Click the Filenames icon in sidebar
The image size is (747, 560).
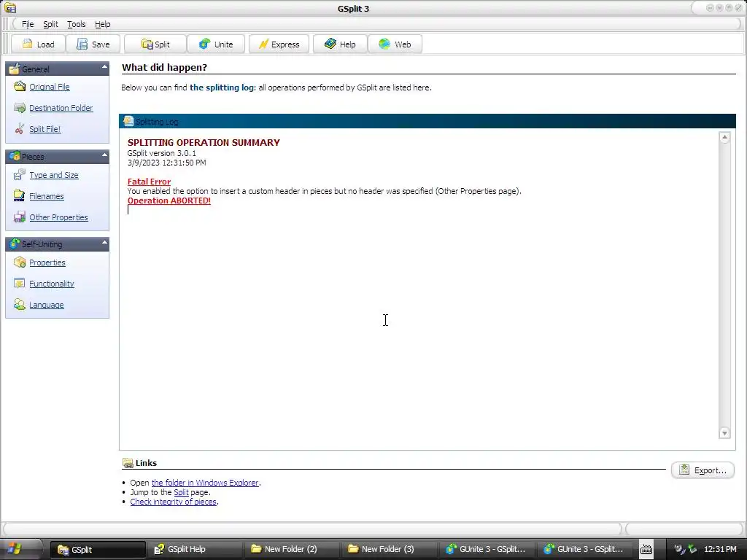tap(20, 195)
